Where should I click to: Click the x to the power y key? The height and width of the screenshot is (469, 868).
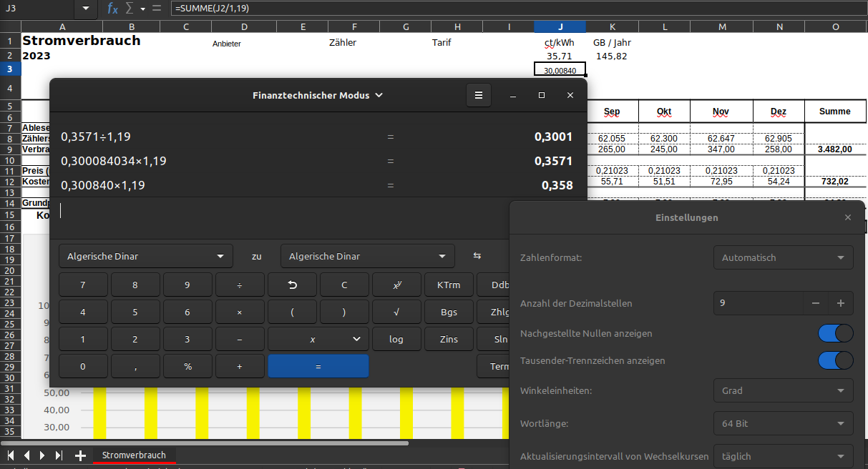(x=396, y=285)
